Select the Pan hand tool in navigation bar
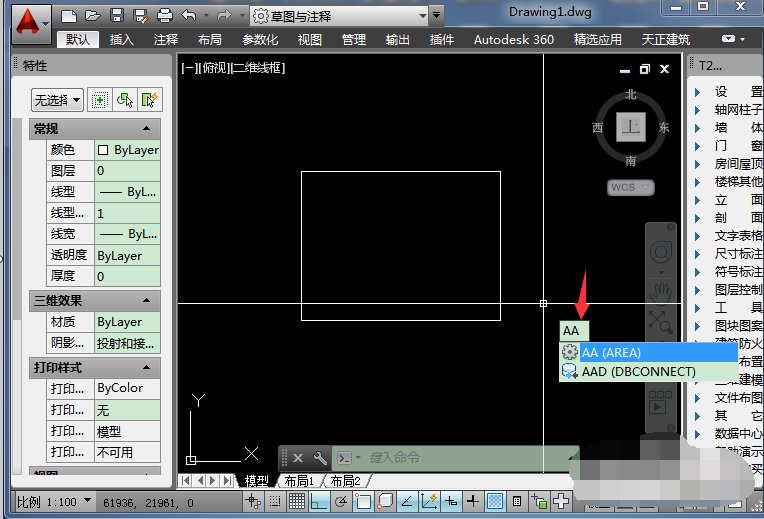Image resolution: width=764 pixels, height=519 pixels. point(660,293)
